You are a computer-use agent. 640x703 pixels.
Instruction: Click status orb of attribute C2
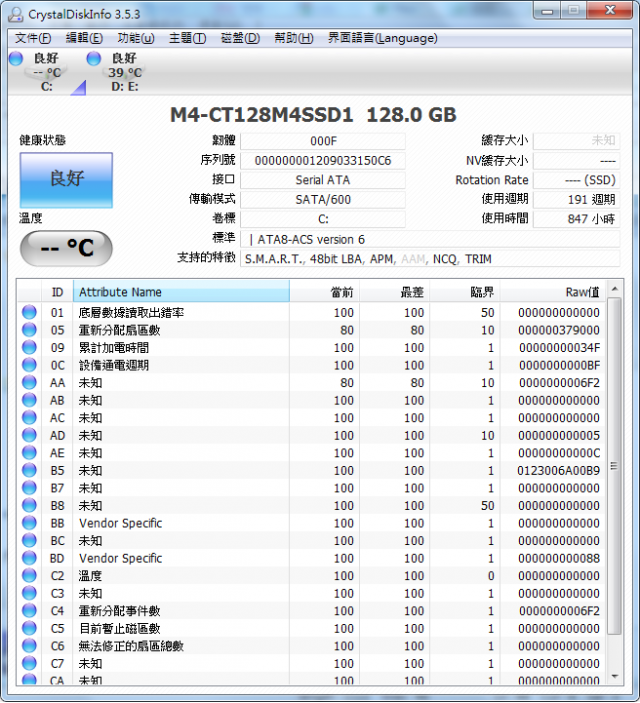click(x=29, y=575)
